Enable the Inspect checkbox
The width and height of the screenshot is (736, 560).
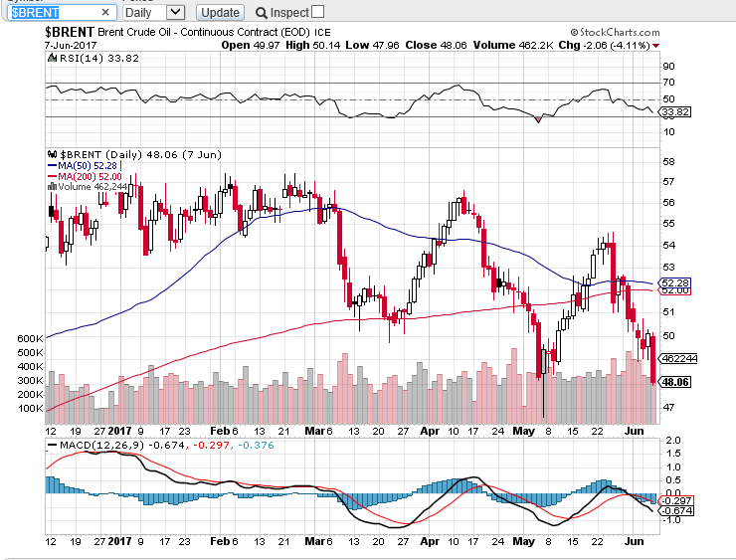tap(318, 11)
